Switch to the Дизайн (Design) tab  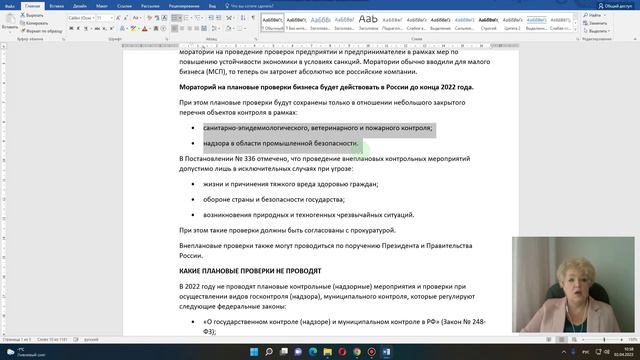[80, 6]
